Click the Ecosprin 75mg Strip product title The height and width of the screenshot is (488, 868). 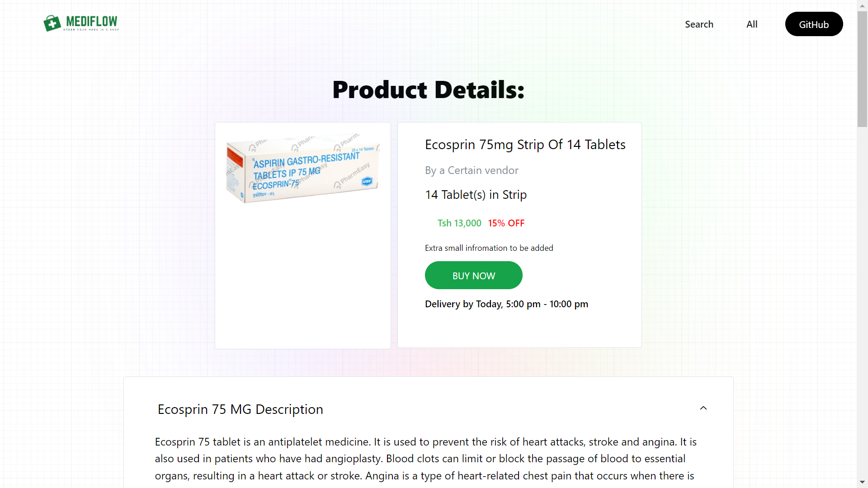pos(525,145)
